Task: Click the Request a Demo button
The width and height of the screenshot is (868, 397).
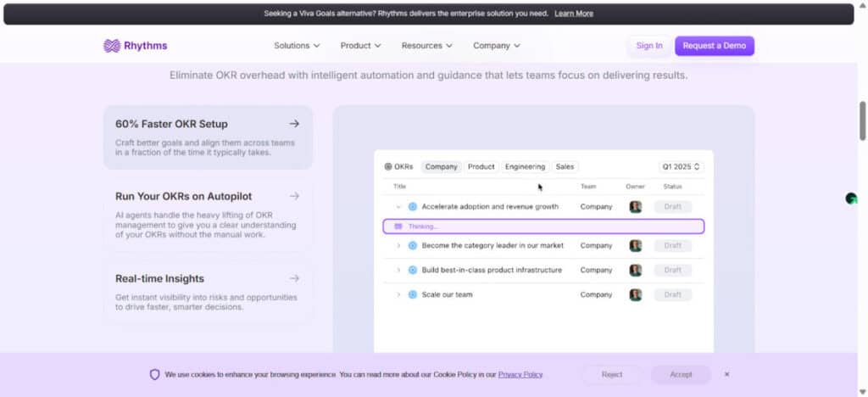Action: click(x=714, y=46)
